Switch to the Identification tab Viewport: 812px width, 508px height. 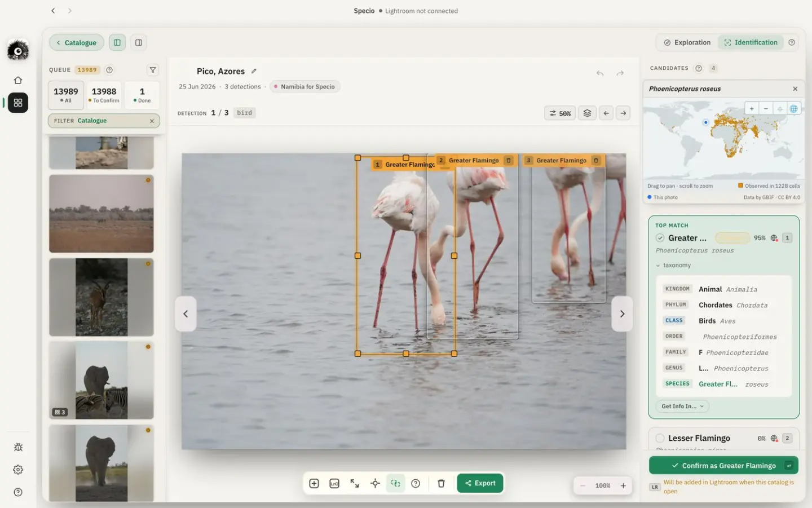point(751,42)
